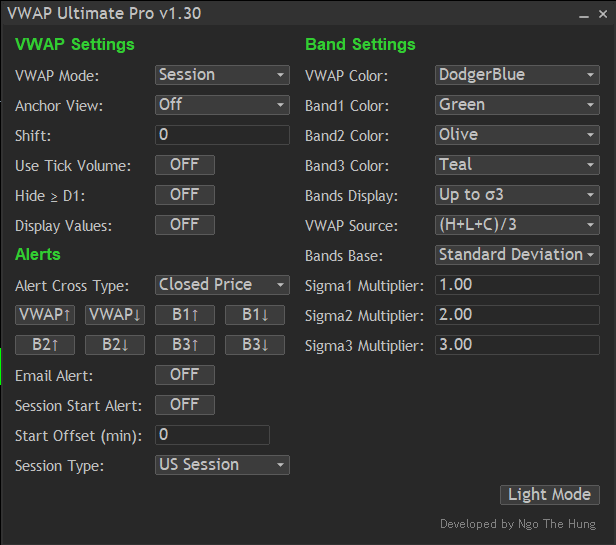
Task: Click the 'Use Tick Volume:' label
Action: pos(73,166)
